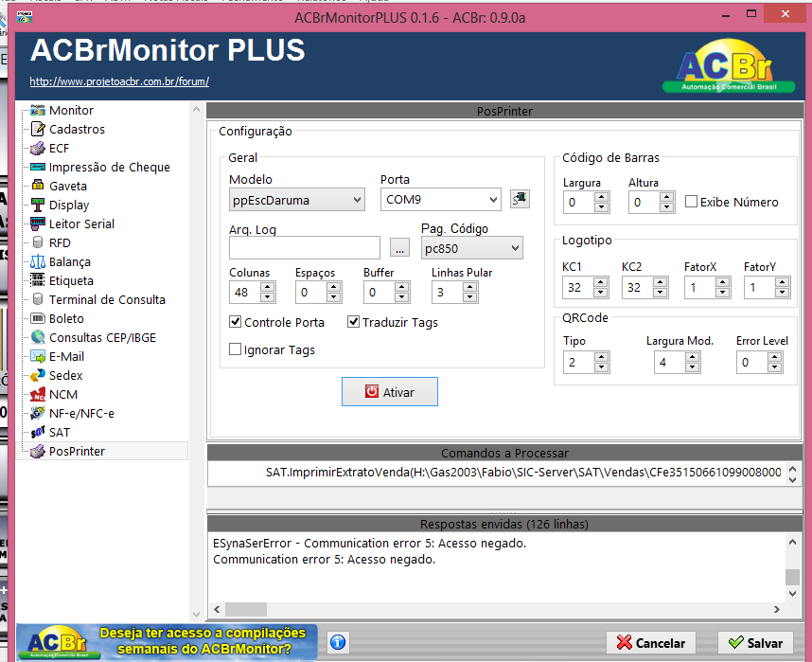This screenshot has height=662, width=812.
Task: Click the Arq. Log browse button
Action: (x=399, y=248)
